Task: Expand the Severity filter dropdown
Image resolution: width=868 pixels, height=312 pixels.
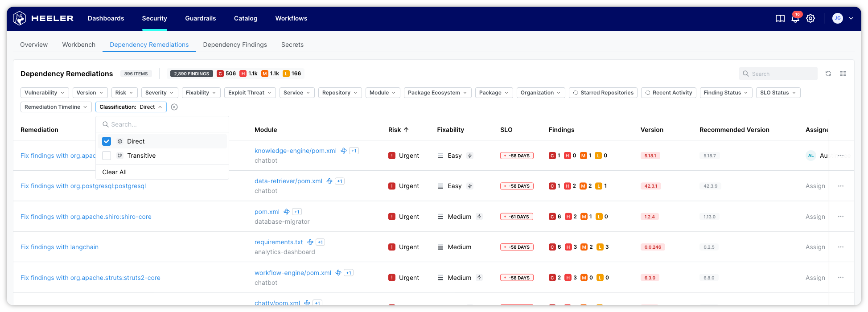Action: point(160,93)
